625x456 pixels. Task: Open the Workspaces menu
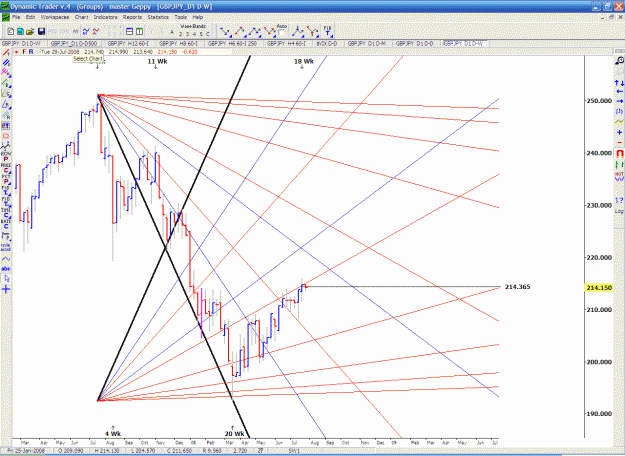click(55, 17)
